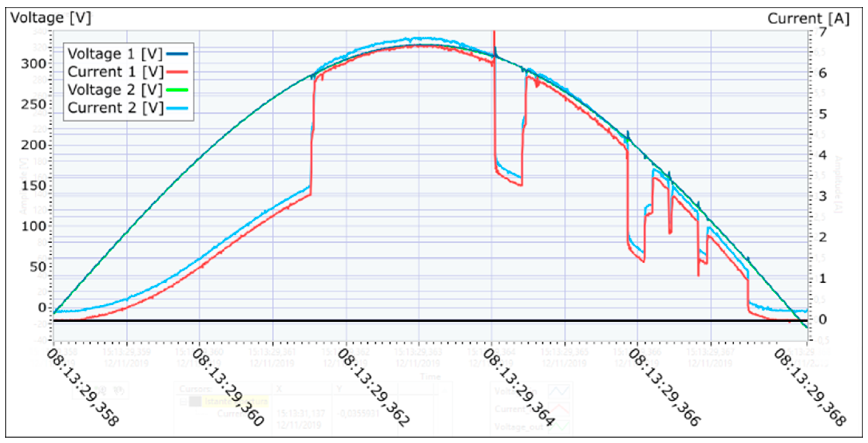Click the Y column header in cursor table
The height and width of the screenshot is (443, 868).
[x=340, y=389]
